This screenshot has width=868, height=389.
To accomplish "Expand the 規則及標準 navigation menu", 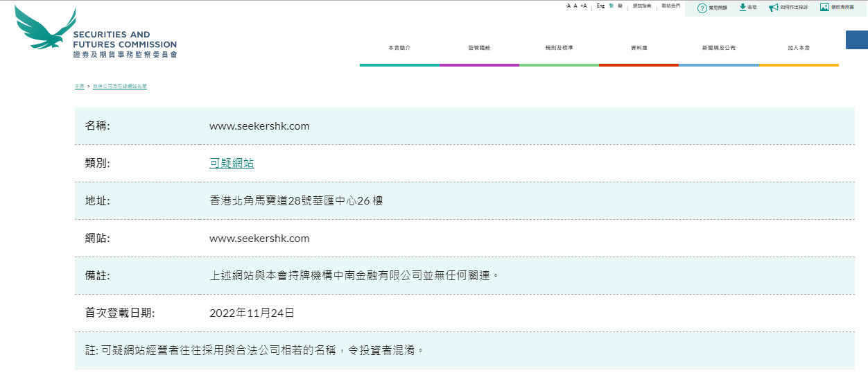I will (559, 48).
